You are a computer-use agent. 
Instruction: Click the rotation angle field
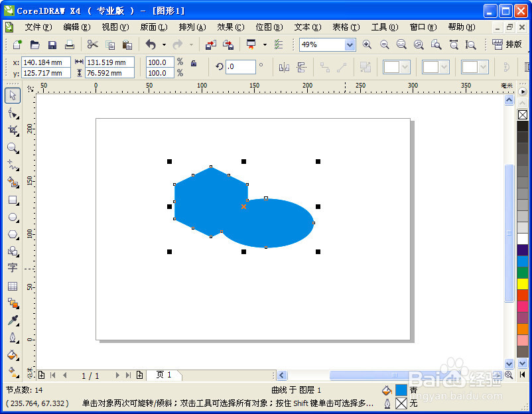coord(241,66)
